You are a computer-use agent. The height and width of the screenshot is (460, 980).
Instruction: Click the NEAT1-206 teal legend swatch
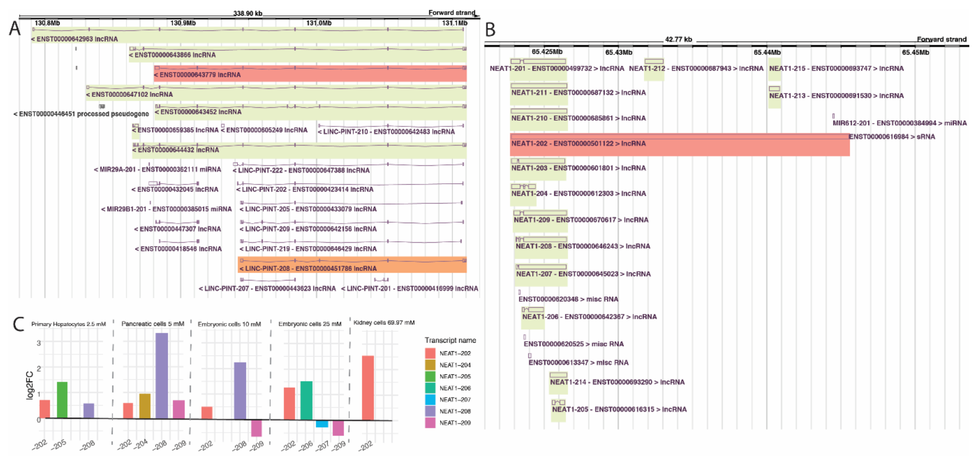point(430,388)
